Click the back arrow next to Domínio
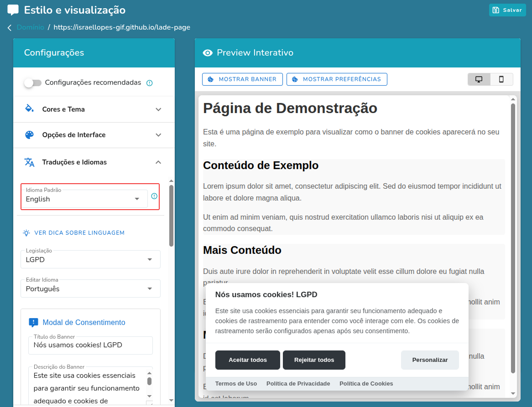This screenshot has height=407, width=532. coord(9,28)
